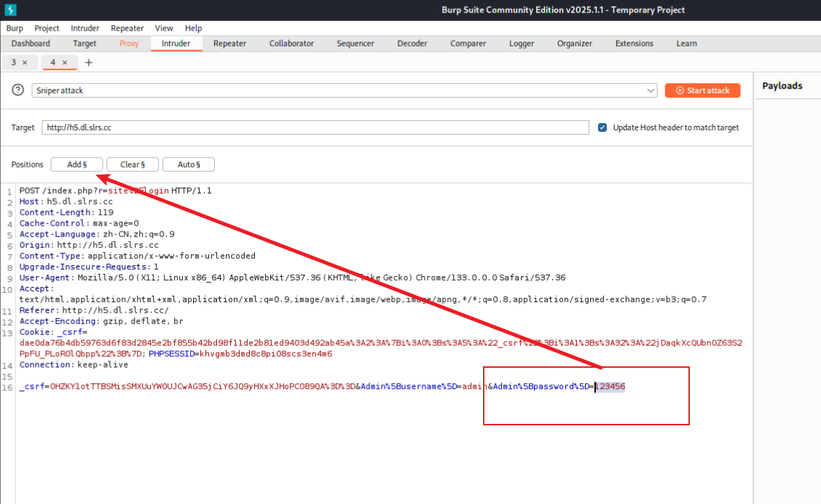Select Intruder tab 3
This screenshot has width=821, height=504.
tap(14, 63)
